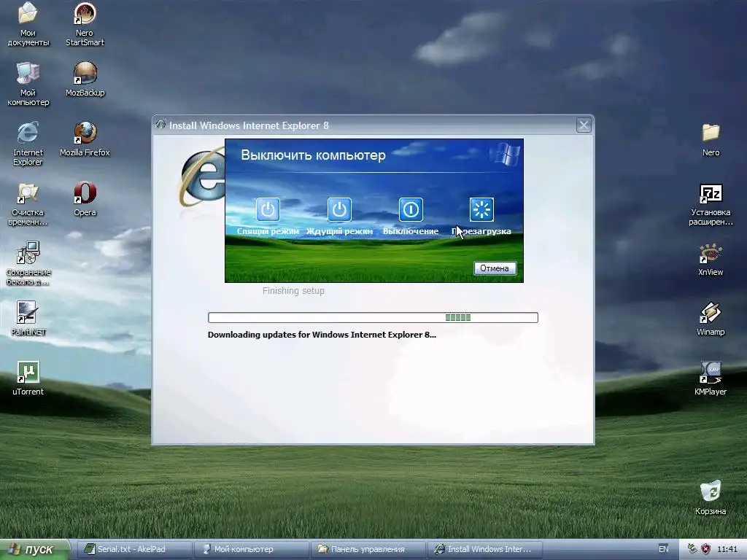Click the Отмена button in shutdown dialog
The height and width of the screenshot is (560, 747).
pyautogui.click(x=495, y=268)
